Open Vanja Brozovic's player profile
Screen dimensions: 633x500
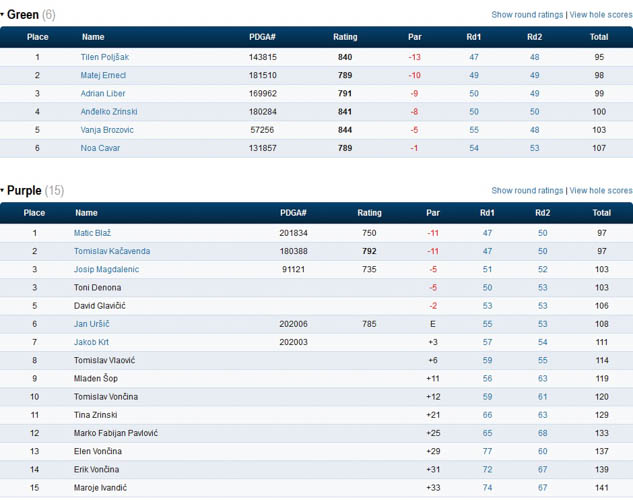(x=106, y=130)
